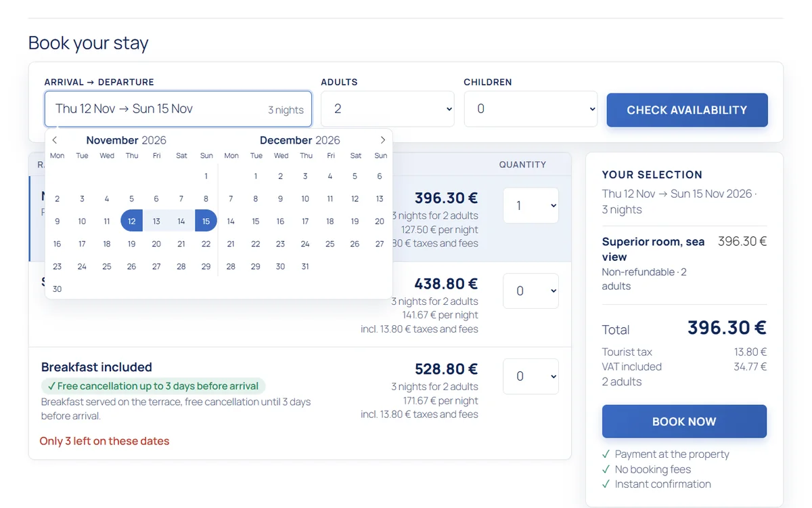Viewport: 812px width, 508px height.
Task: Pick November 5 in the calendar
Action: click(x=131, y=198)
